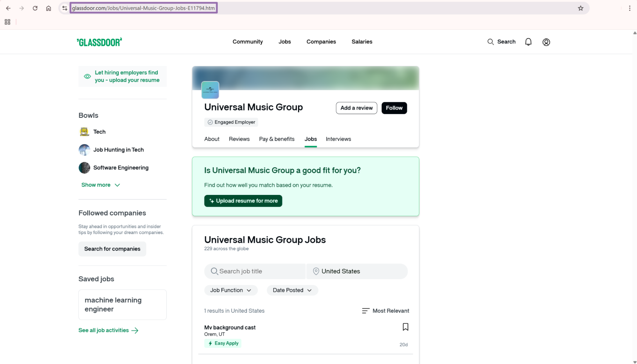
Task: Click the United States location field
Action: pyautogui.click(x=357, y=271)
